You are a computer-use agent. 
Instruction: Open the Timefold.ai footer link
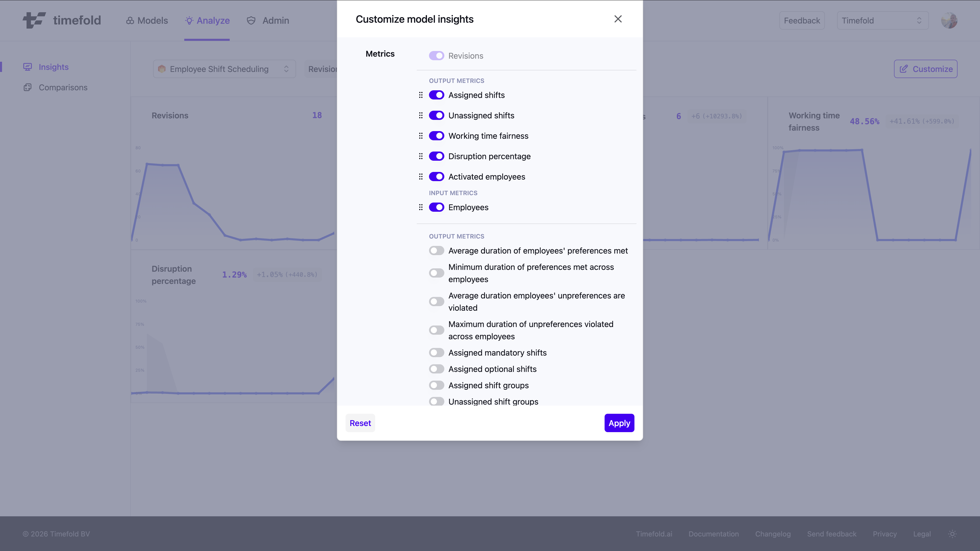click(654, 534)
